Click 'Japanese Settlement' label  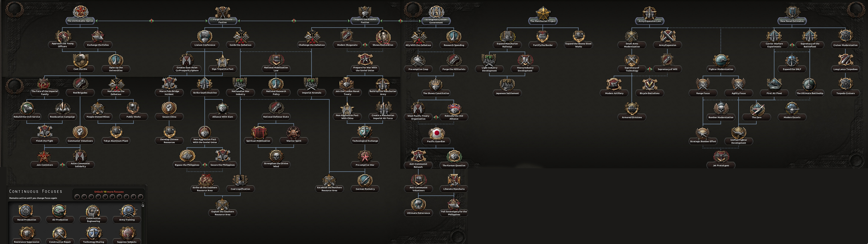click(x=507, y=93)
